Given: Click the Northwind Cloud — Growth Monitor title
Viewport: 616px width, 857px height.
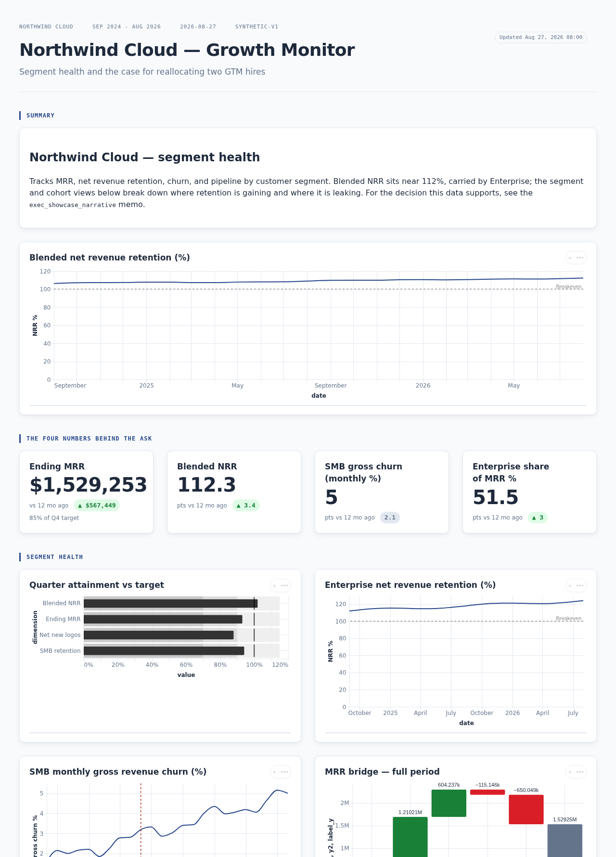Looking at the screenshot, I should 187,50.
